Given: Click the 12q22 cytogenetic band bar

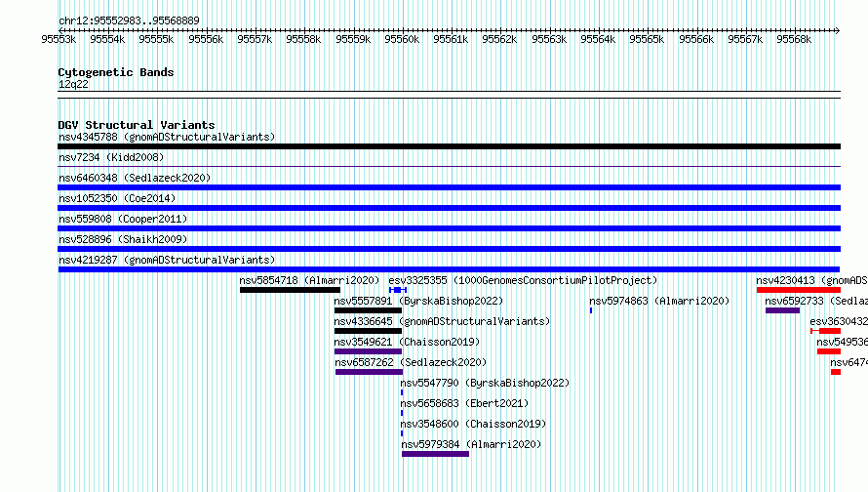Looking at the screenshot, I should pyautogui.click(x=449, y=95).
